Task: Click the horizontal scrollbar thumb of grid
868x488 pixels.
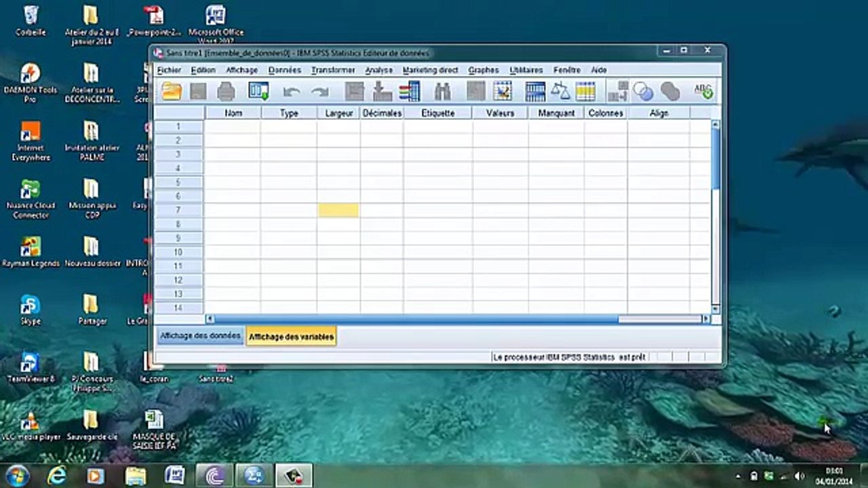Action: click(416, 319)
